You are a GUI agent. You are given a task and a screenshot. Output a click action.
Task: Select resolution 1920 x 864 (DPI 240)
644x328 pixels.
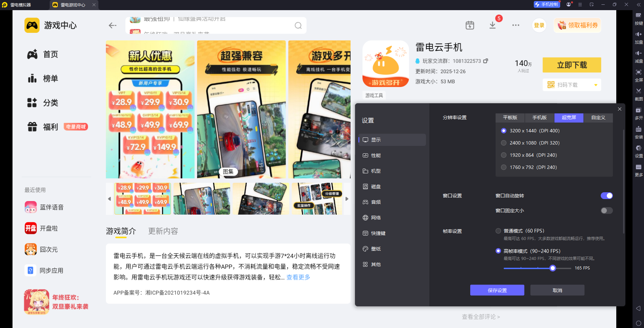pos(504,155)
